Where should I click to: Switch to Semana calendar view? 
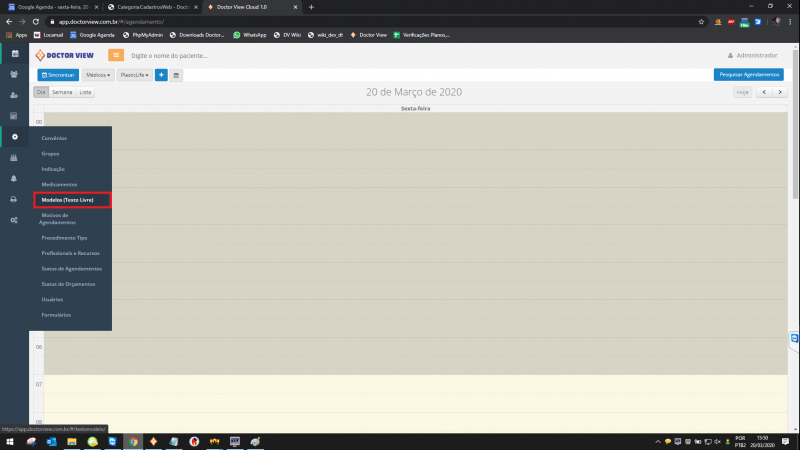tap(62, 92)
